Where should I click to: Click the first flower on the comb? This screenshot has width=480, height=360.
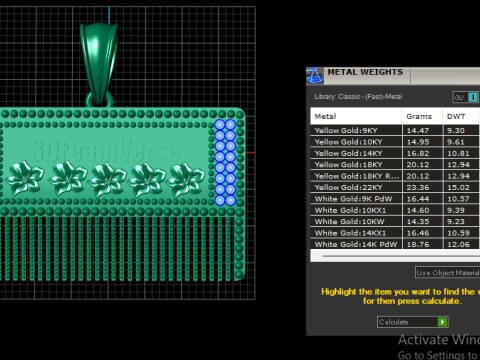point(25,177)
